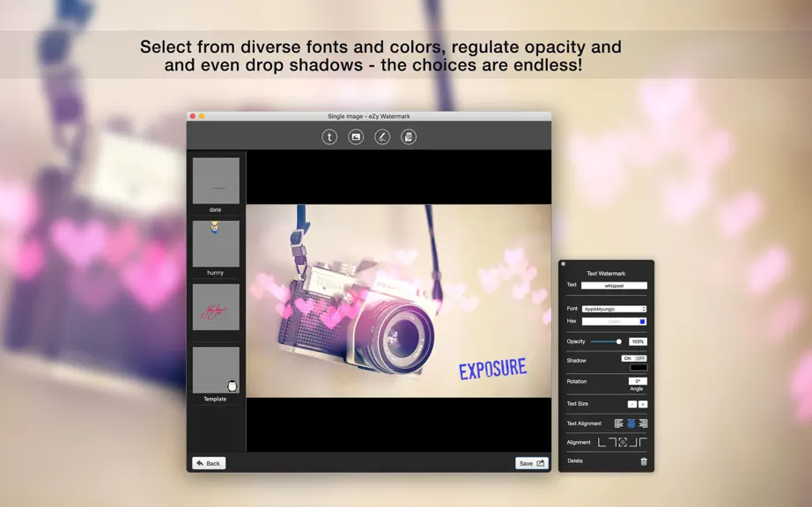This screenshot has height=507, width=812.
Task: Turn the shadow ON
Action: click(628, 358)
